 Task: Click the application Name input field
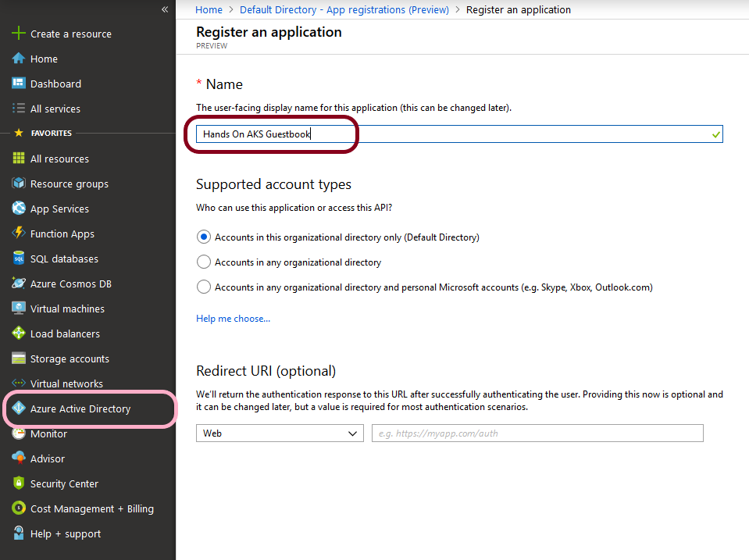pyautogui.click(x=459, y=134)
